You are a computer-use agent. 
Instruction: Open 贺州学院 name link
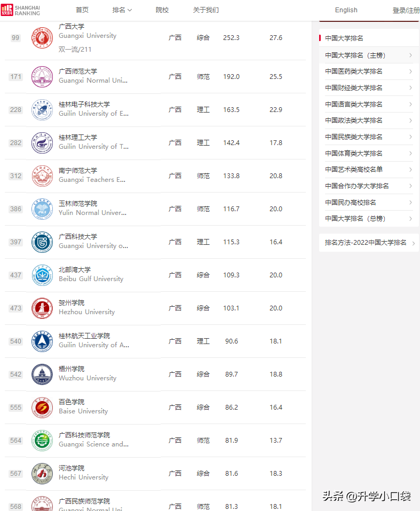(x=72, y=303)
